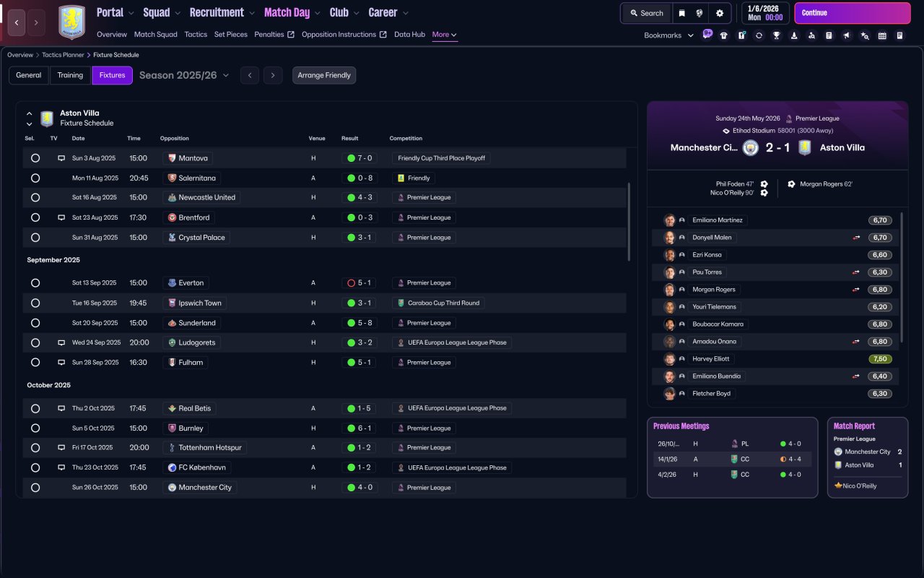Select the Crystal Palace fixture radio button
Viewport: 924px width, 578px height.
coord(35,238)
